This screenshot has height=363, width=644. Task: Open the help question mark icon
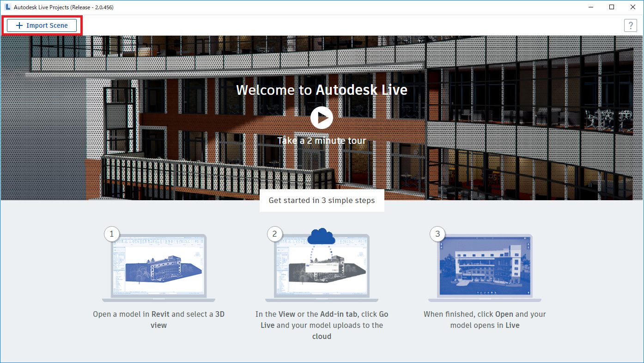[630, 25]
